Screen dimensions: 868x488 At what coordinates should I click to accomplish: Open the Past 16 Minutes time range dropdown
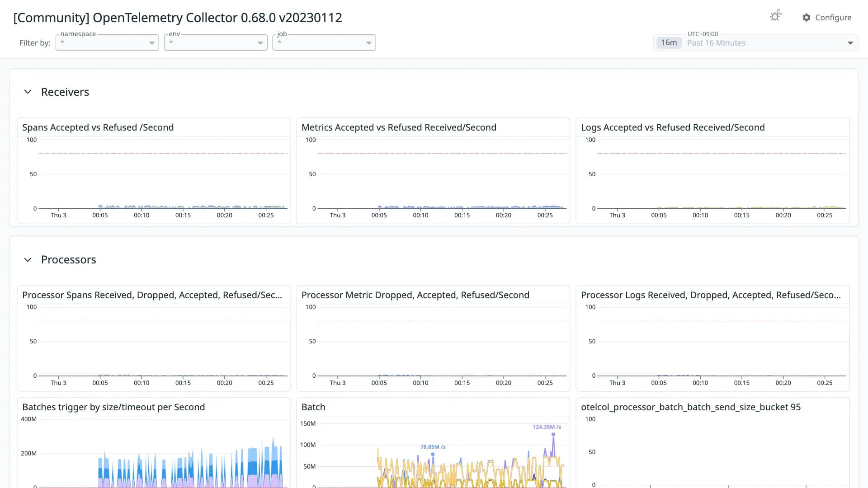coord(756,43)
